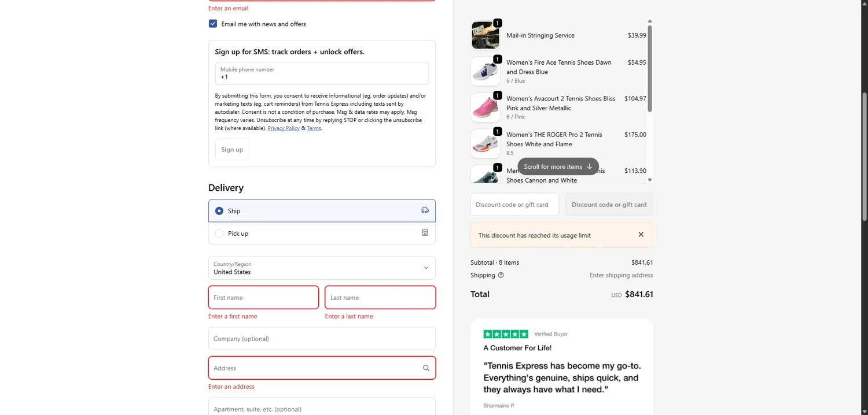
Task: Click the A Customer For Life! review title
Action: (x=517, y=348)
